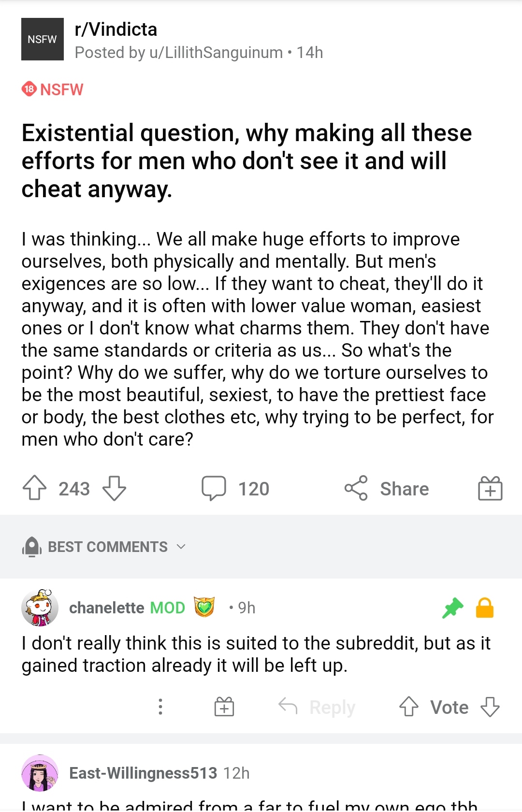Open the r/Vindicta subreddit link
Viewport: 522px width, 812px height.
116,29
